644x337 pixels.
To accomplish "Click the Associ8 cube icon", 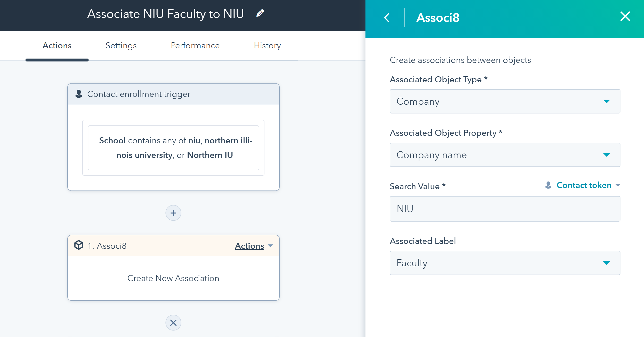I will point(79,245).
